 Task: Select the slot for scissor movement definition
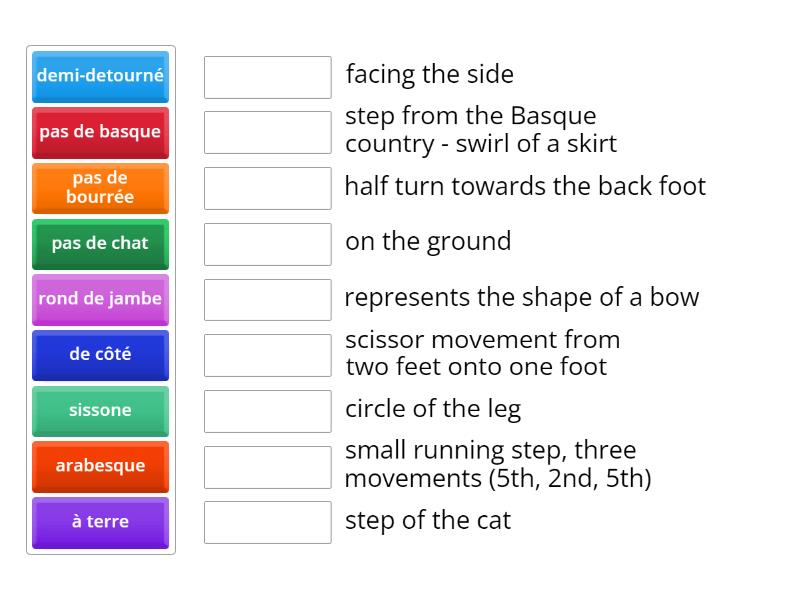coord(268,356)
